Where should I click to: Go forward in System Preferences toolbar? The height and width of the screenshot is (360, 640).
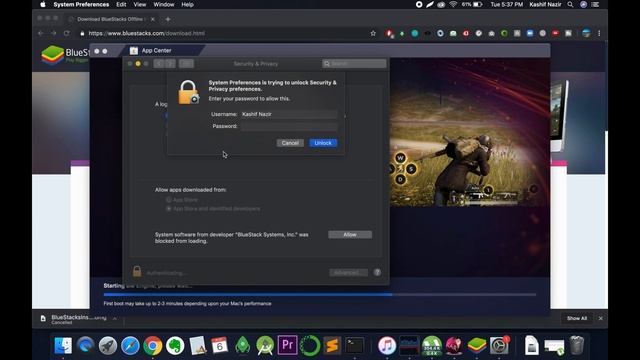point(170,64)
